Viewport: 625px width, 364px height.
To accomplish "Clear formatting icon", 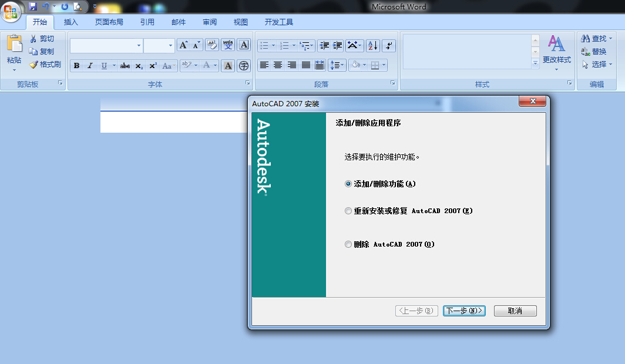I will click(212, 45).
